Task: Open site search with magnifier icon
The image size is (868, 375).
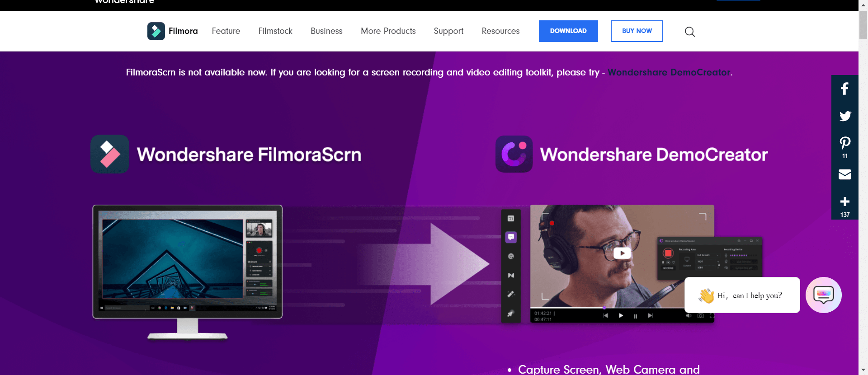Action: coord(690,32)
